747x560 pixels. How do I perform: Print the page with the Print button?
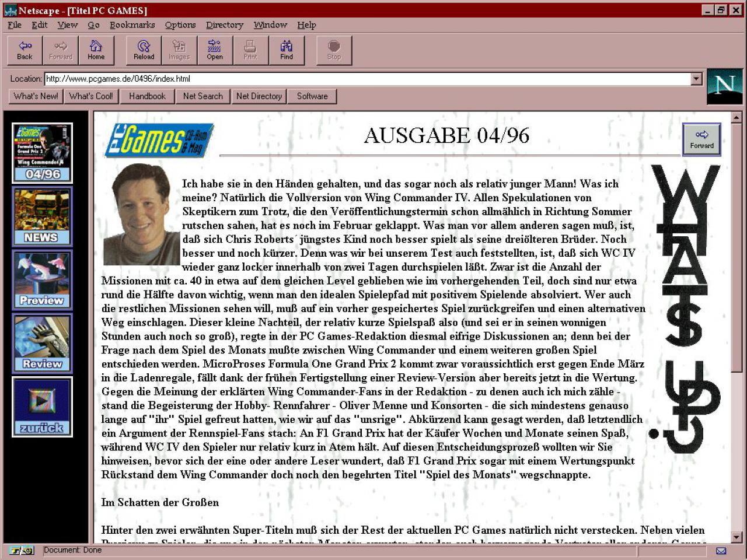pyautogui.click(x=250, y=50)
